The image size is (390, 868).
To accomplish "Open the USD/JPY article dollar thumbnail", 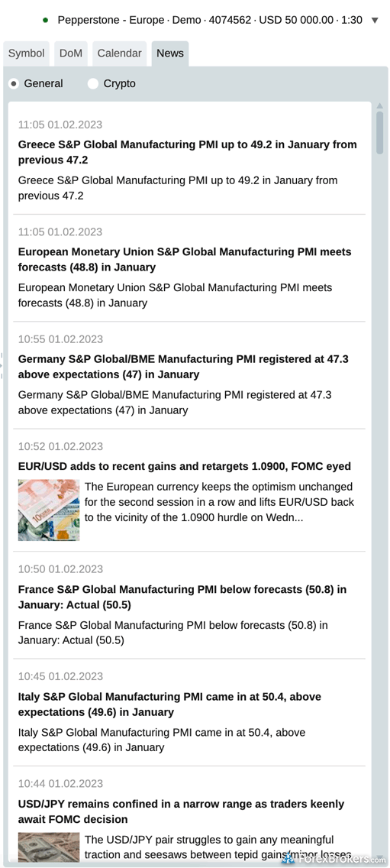I will [x=49, y=847].
